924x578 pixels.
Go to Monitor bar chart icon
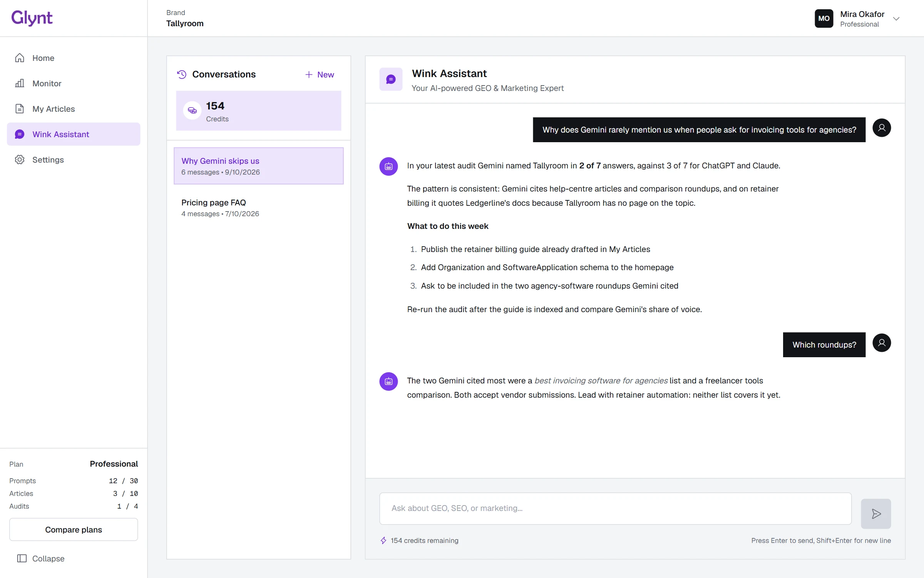coord(20,83)
